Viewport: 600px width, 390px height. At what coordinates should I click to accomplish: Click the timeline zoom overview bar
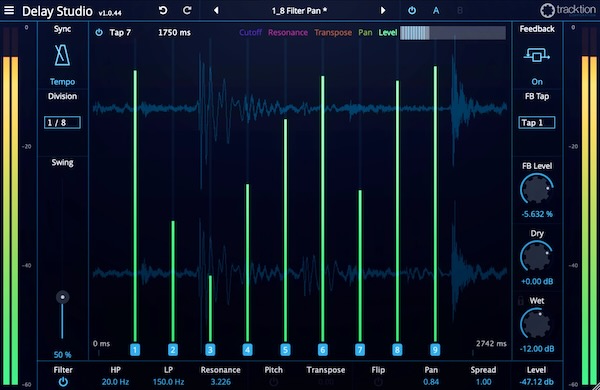[x=453, y=33]
